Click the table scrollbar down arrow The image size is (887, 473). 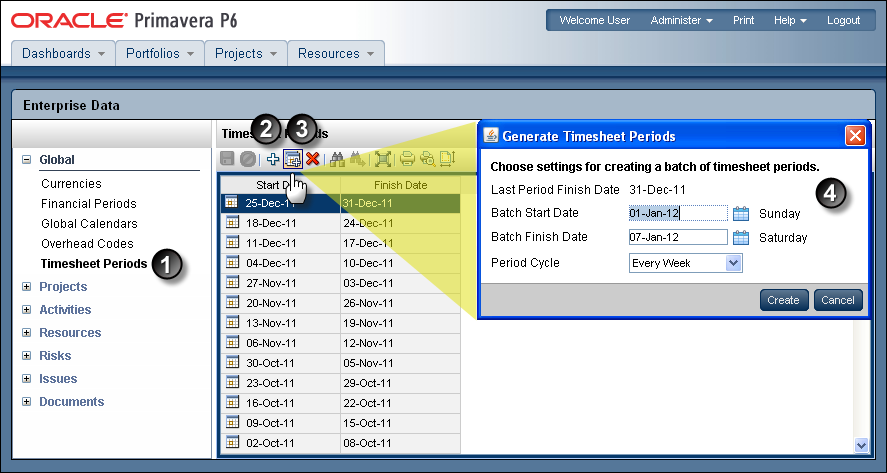pyautogui.click(x=861, y=445)
